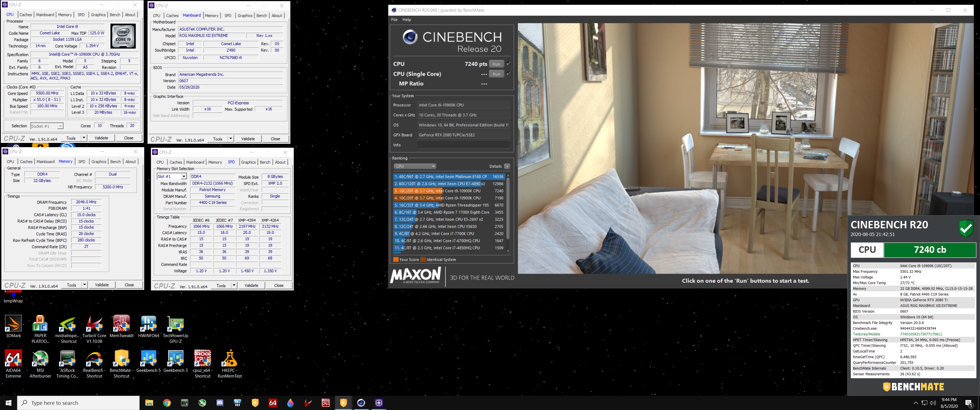Open the Cinebench File menu
This screenshot has width=980, height=410.
tap(394, 19)
